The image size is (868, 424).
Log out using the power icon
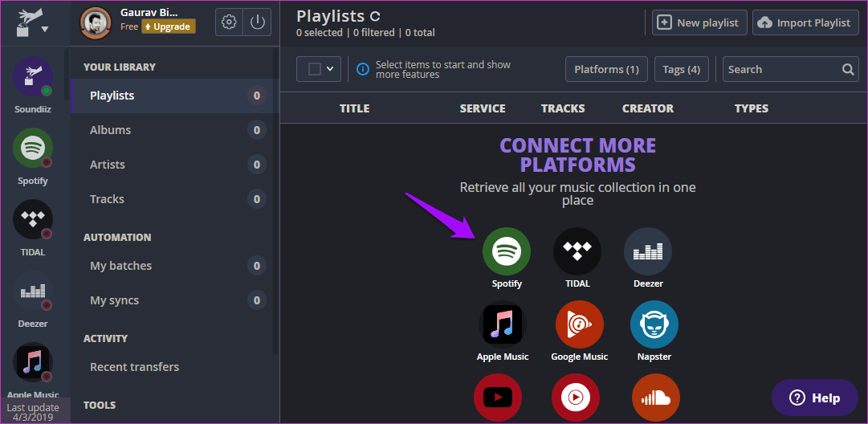258,22
